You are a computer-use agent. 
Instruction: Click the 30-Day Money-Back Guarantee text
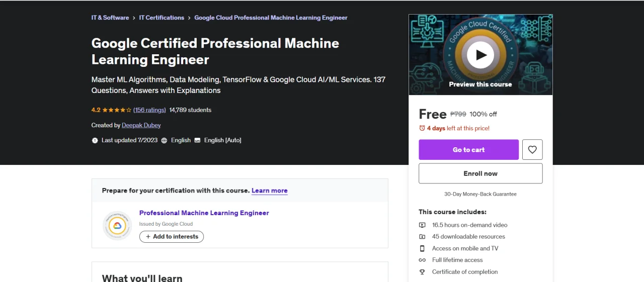point(480,194)
